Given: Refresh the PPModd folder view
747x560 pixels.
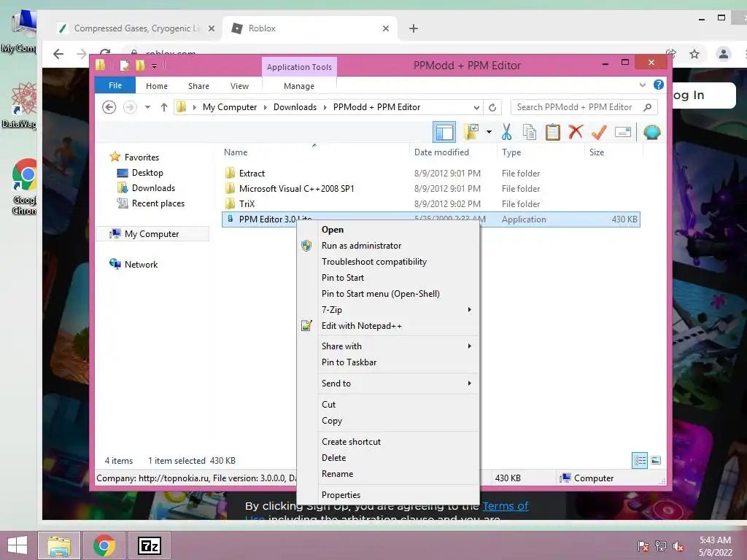Looking at the screenshot, I should tap(492, 108).
